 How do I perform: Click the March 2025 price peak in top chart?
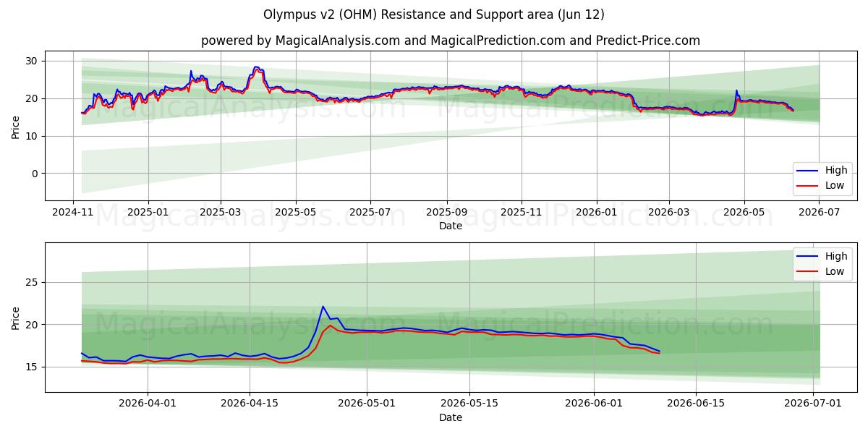pos(255,67)
